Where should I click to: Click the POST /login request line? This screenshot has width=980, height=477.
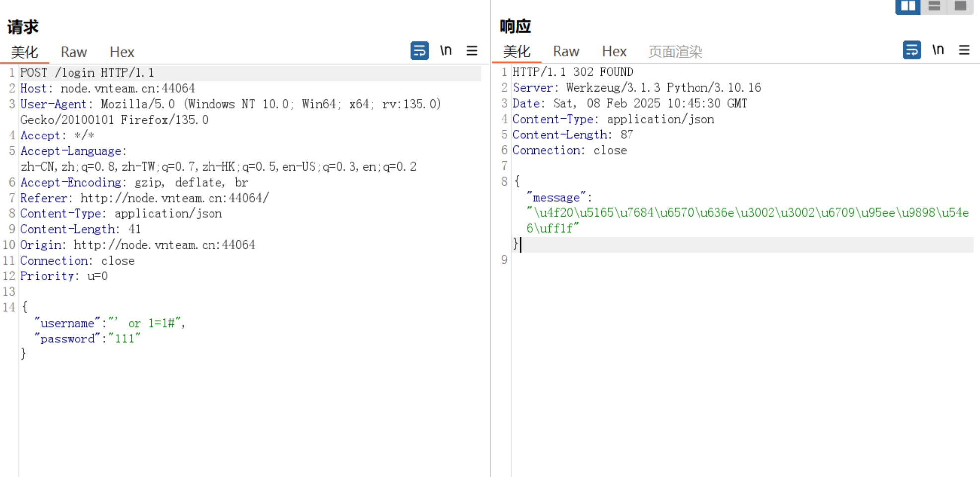coord(87,73)
